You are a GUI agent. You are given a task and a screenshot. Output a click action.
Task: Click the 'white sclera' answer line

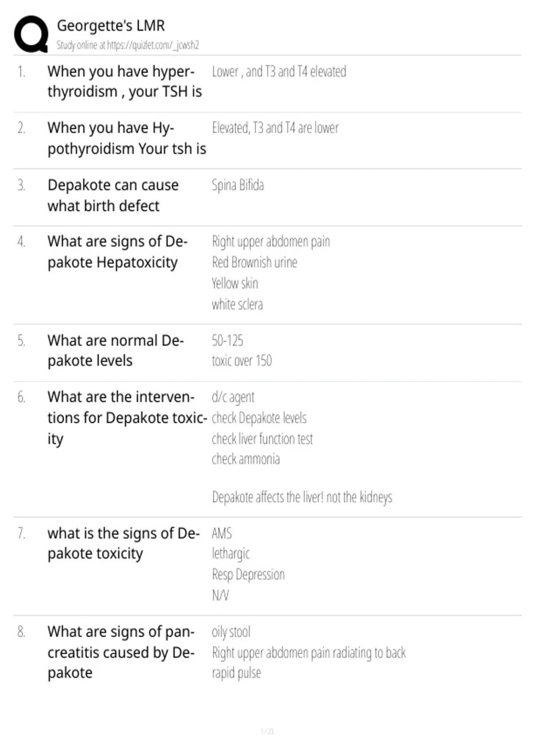coord(237,305)
